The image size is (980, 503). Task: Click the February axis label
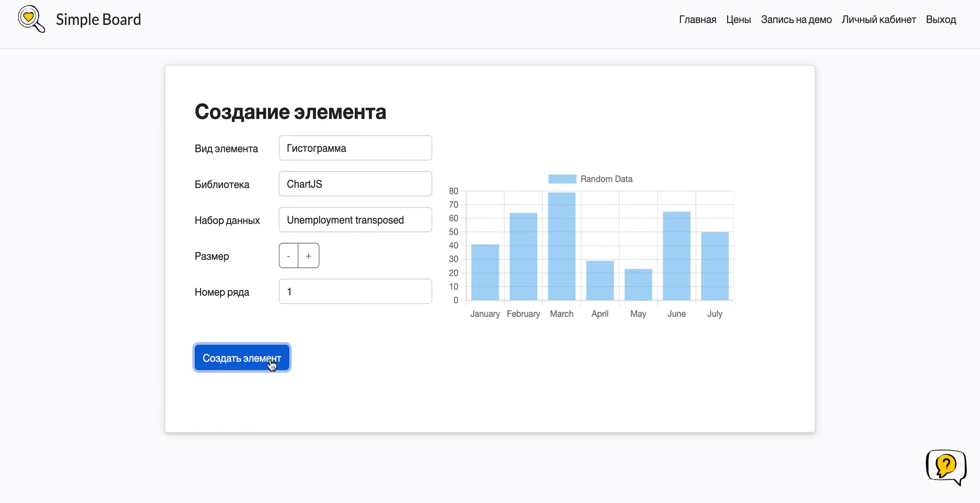523,314
